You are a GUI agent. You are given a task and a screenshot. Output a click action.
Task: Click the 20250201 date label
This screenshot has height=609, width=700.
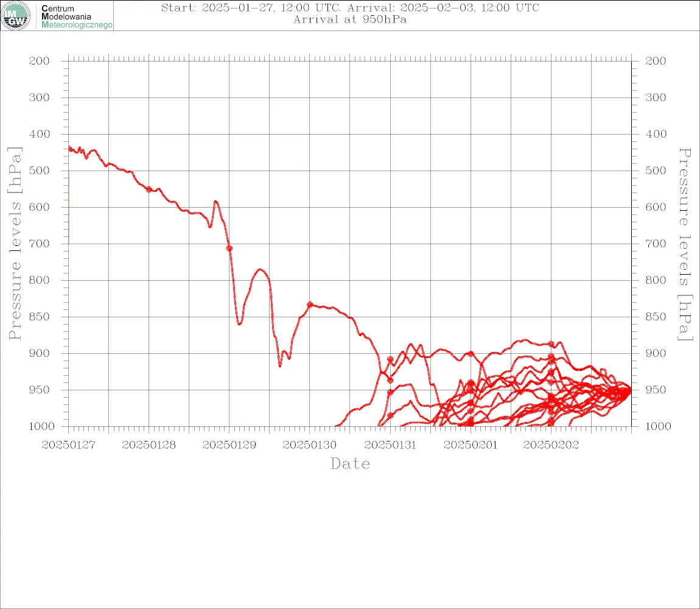pyautogui.click(x=471, y=445)
